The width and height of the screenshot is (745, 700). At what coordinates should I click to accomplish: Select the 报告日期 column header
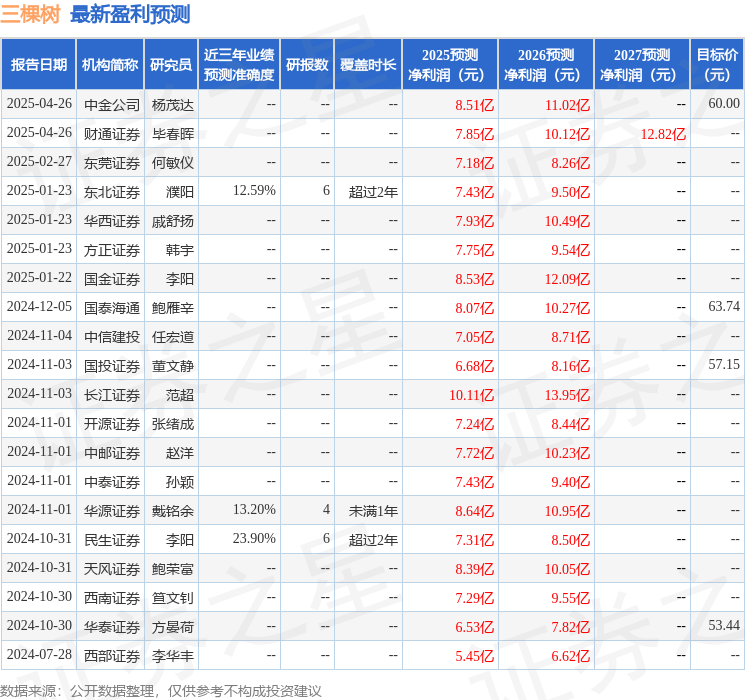[x=38, y=65]
